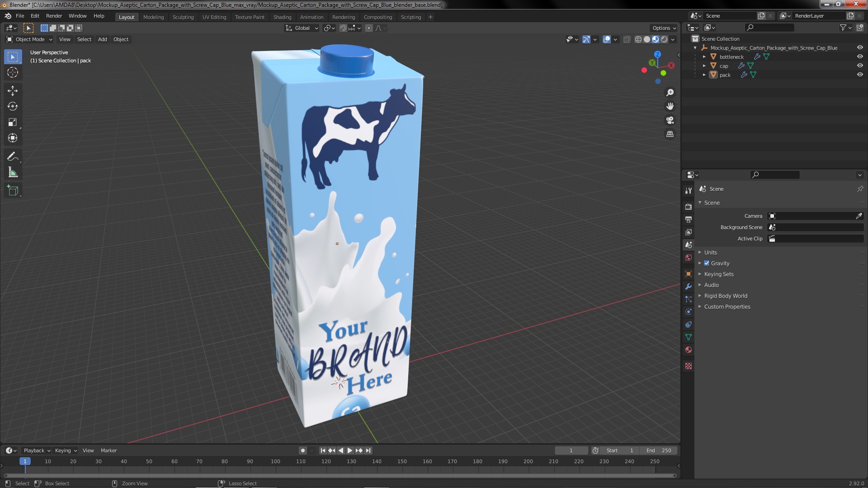Viewport: 868px width, 488px height.
Task: Activate the Select Box tool
Action: pyautogui.click(x=13, y=56)
